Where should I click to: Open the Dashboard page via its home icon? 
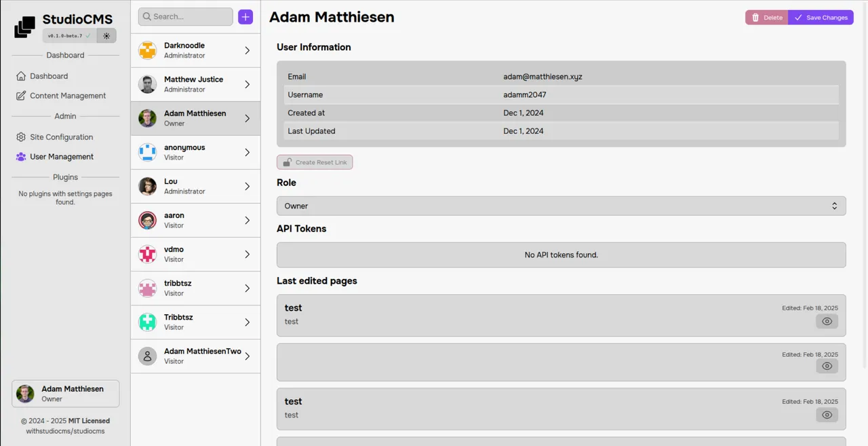(21, 75)
